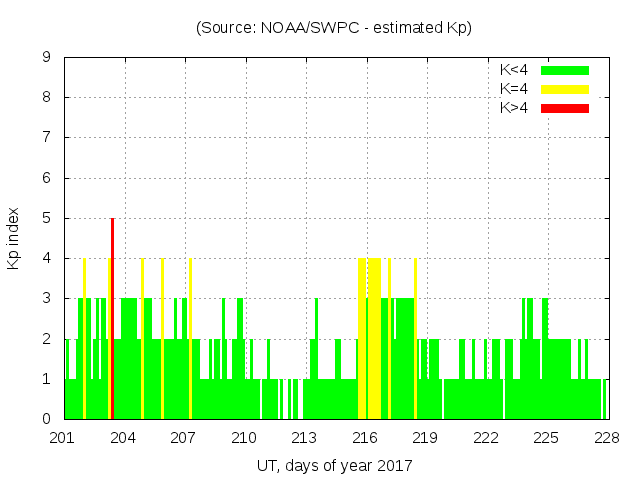The width and height of the screenshot is (640, 480).
Task: Click the red bar reaching Kp 5
Action: click(112, 320)
